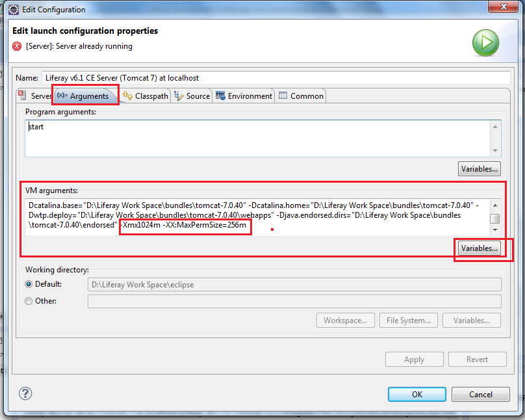Image resolution: width=525 pixels, height=420 pixels.
Task: Click the Revert button
Action: pyautogui.click(x=477, y=359)
